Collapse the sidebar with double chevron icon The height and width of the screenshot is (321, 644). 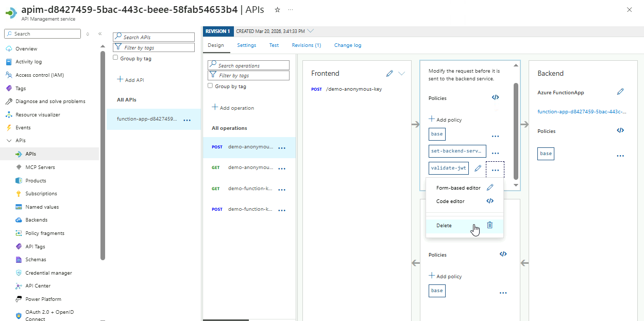pos(100,34)
